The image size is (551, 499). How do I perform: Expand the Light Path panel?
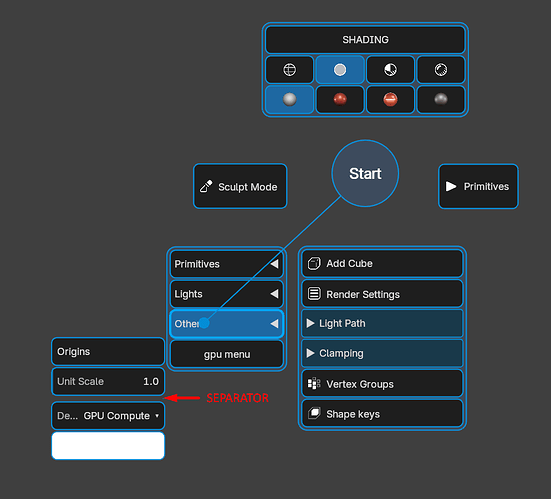coord(382,323)
